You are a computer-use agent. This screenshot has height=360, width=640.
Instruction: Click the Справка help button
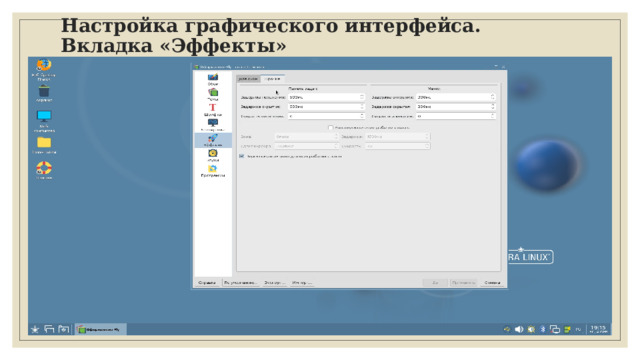[x=207, y=282]
